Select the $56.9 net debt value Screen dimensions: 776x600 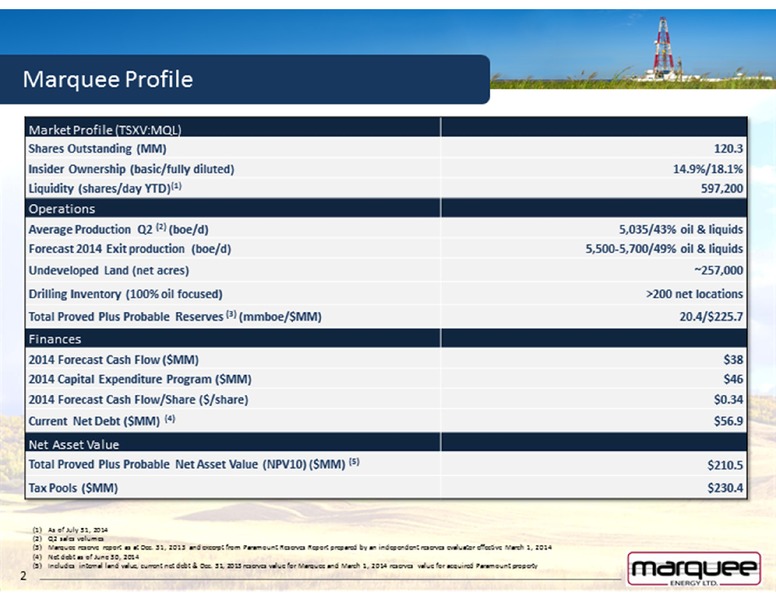(x=728, y=421)
